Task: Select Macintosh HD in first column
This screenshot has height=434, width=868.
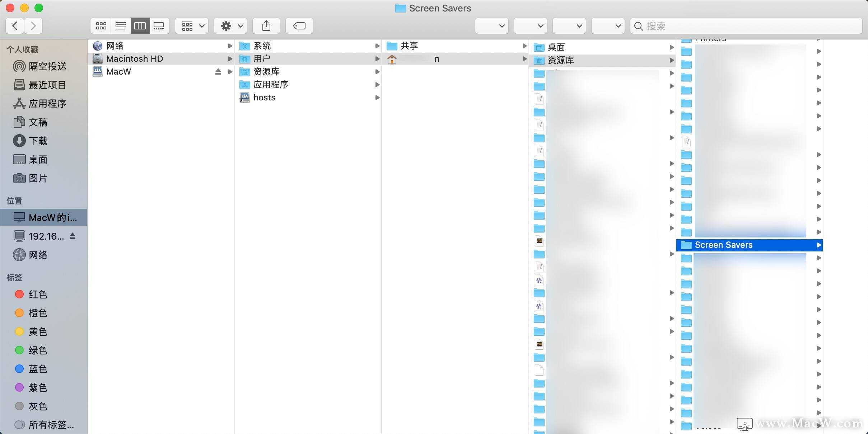Action: (x=135, y=59)
